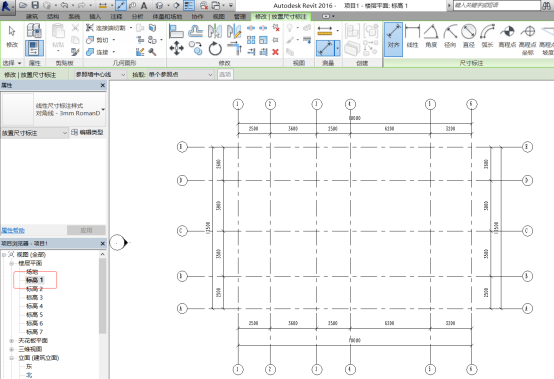The height and width of the screenshot is (379, 554).
Task: Select the Radial dimension tool (径向)
Action: (x=450, y=36)
